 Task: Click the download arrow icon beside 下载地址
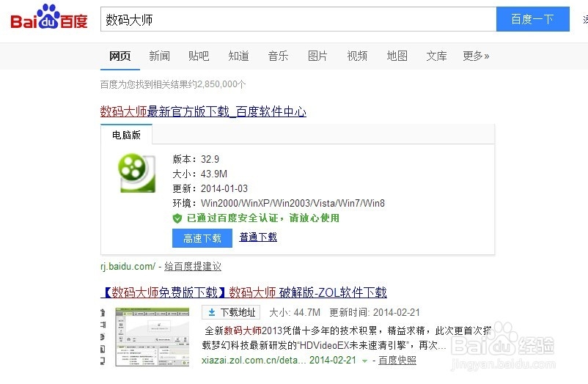coord(211,312)
